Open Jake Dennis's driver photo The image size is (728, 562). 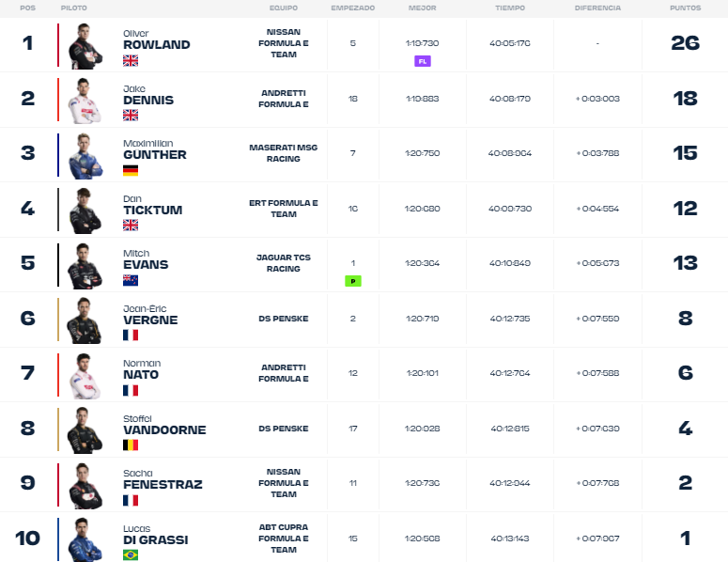pos(85,101)
